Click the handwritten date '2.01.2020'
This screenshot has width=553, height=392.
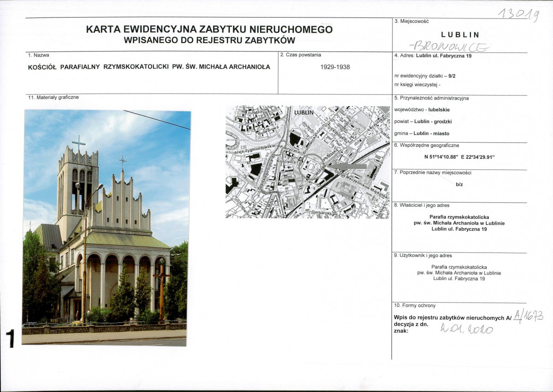[467, 328]
